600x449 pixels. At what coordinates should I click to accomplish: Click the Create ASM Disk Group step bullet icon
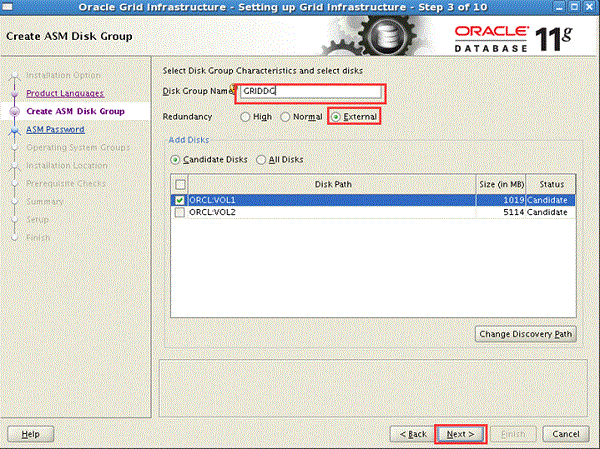pyautogui.click(x=15, y=111)
